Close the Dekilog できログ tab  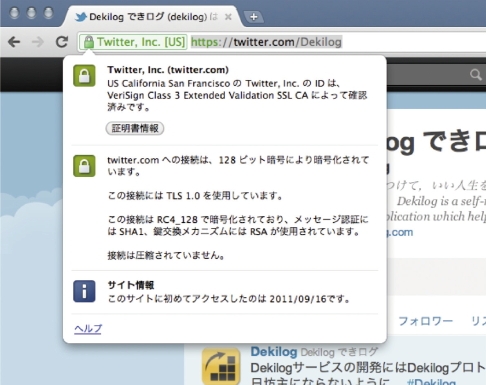click(x=228, y=17)
